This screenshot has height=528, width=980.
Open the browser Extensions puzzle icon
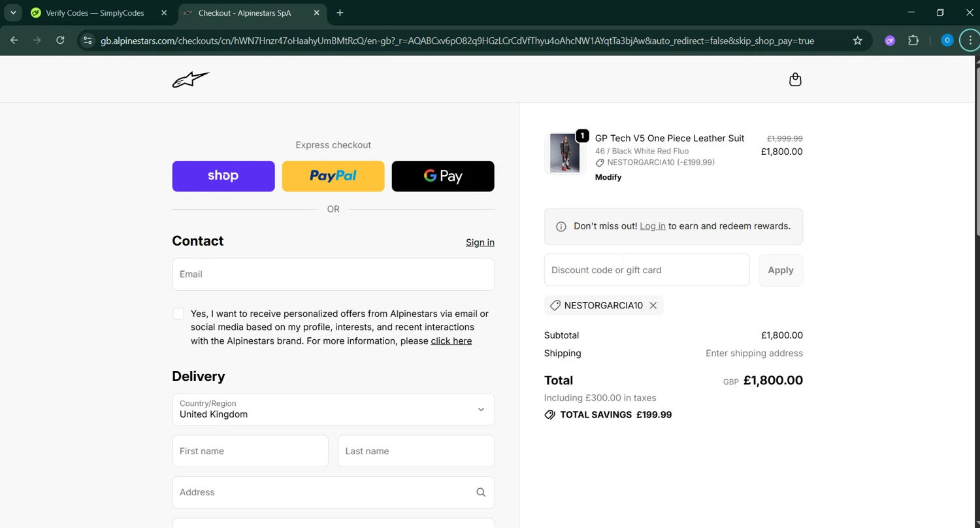(x=913, y=41)
